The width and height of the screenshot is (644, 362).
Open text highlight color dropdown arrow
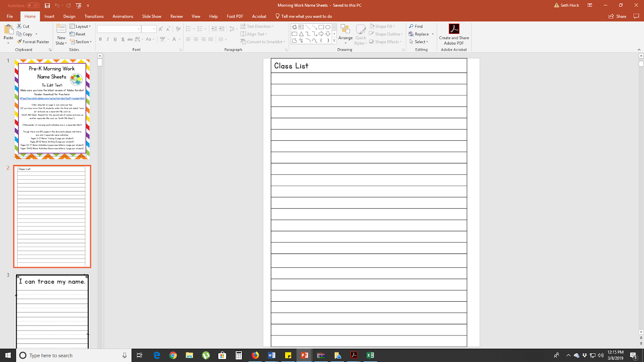[167, 39]
